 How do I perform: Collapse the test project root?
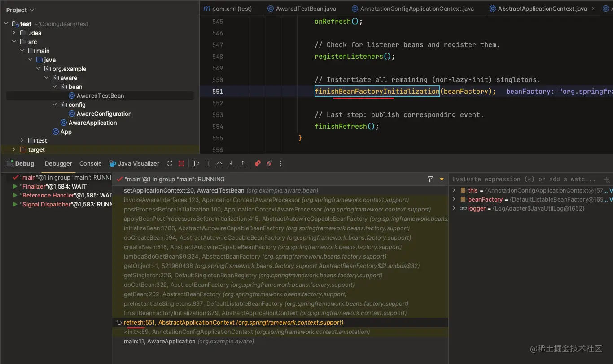(x=7, y=24)
